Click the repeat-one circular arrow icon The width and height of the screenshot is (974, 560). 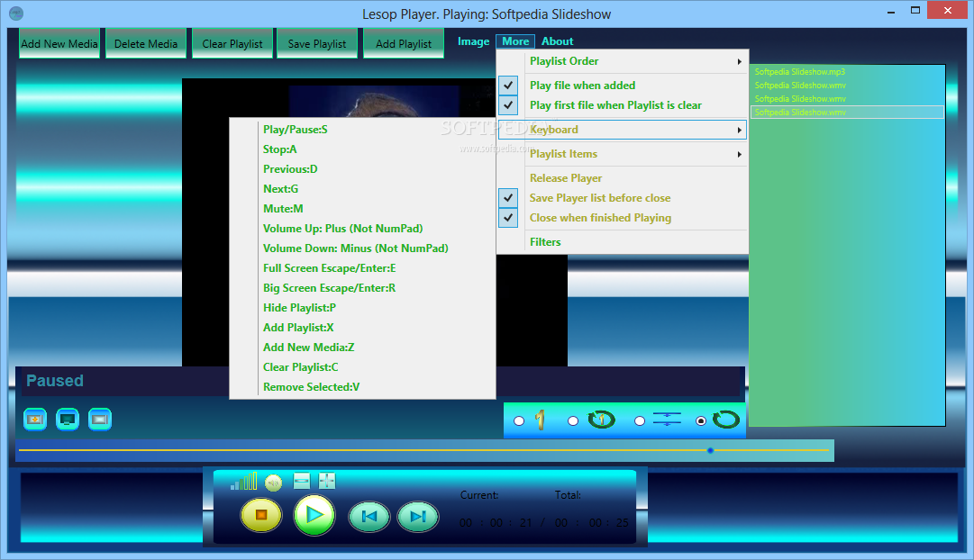[x=601, y=420]
